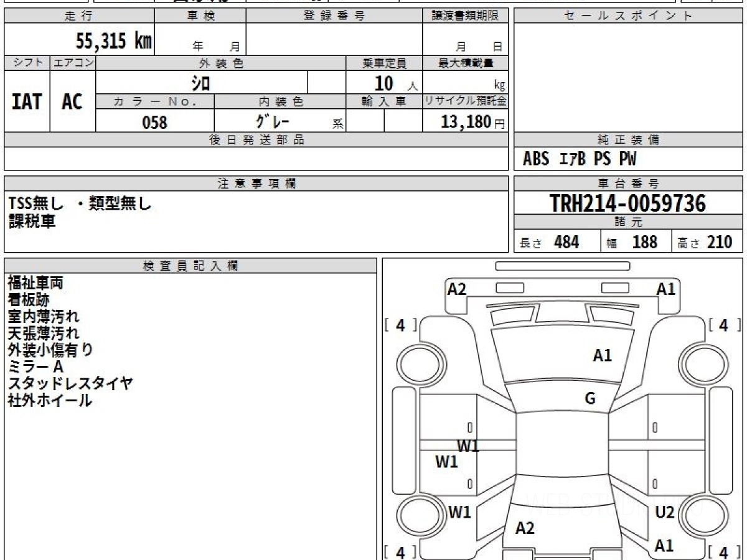Click the 車検 header cell
Image resolution: width=747 pixels, height=560 pixels.
tap(200, 16)
